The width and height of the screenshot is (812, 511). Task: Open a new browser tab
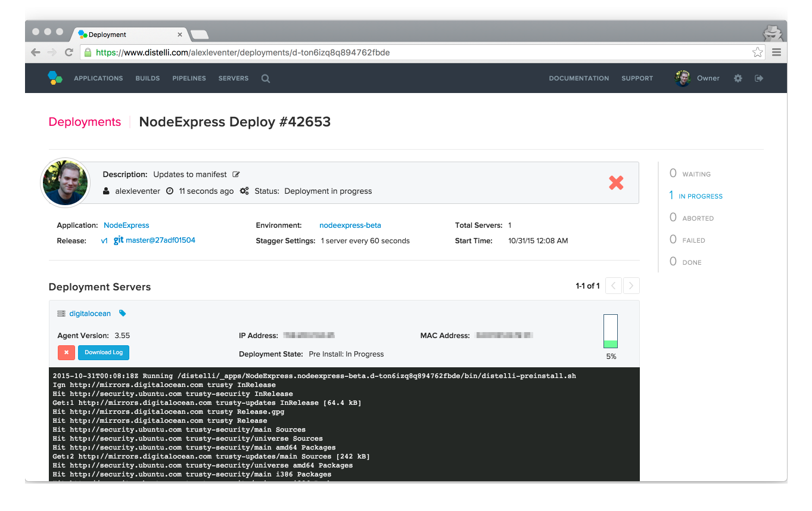click(x=200, y=35)
